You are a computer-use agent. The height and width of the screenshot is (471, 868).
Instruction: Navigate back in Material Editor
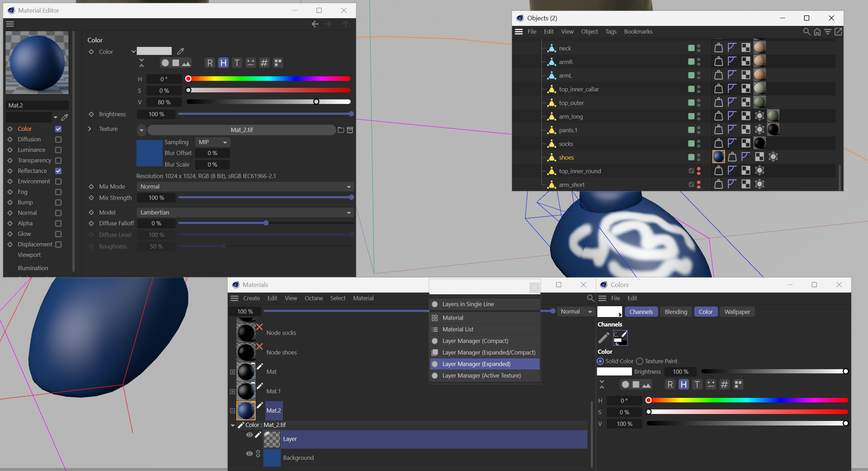(315, 24)
